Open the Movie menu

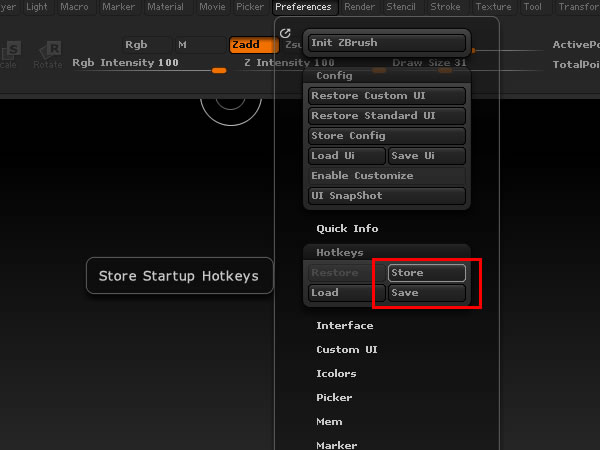click(212, 7)
